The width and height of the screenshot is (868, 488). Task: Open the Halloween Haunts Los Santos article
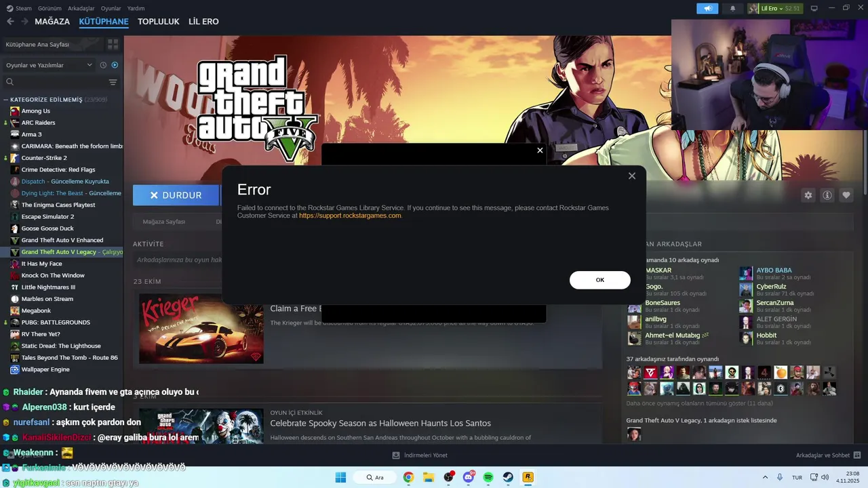click(x=380, y=424)
